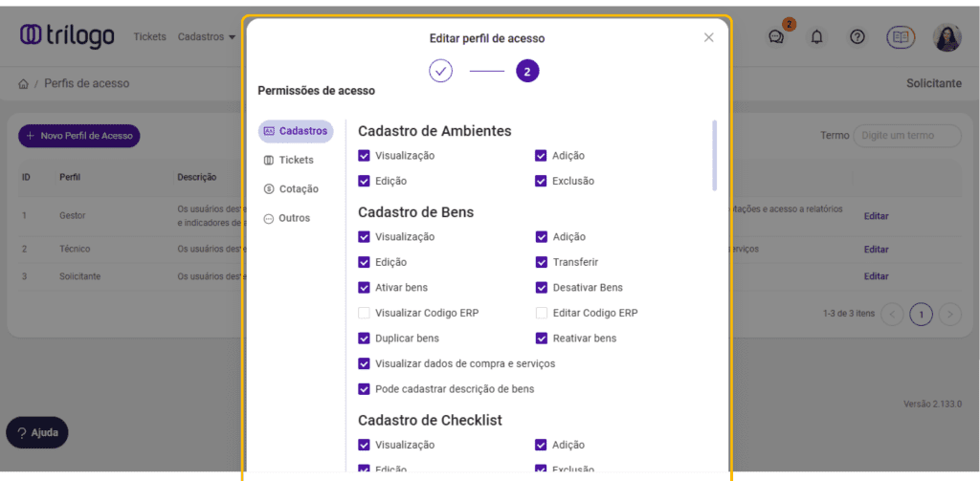Viewport: 980px width, 481px height.
Task: Go back to step one checkmark
Action: 440,72
